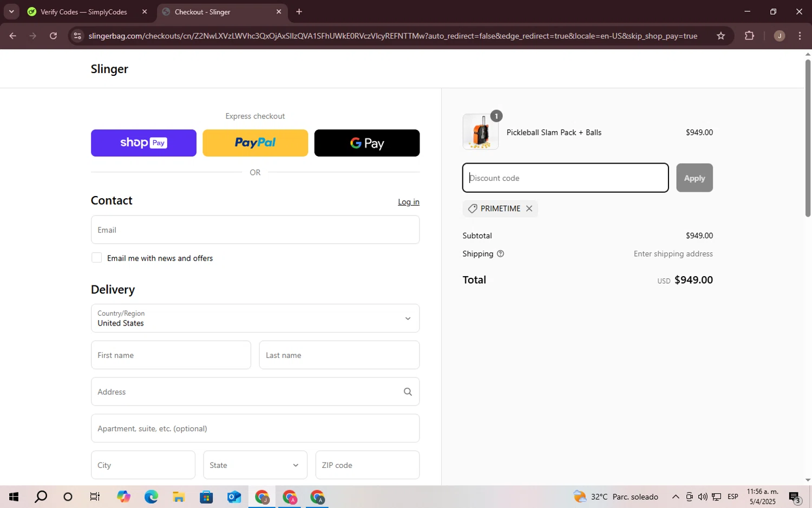
Task: Click the Pickleball Slam Pack product thumbnail
Action: pos(480,132)
